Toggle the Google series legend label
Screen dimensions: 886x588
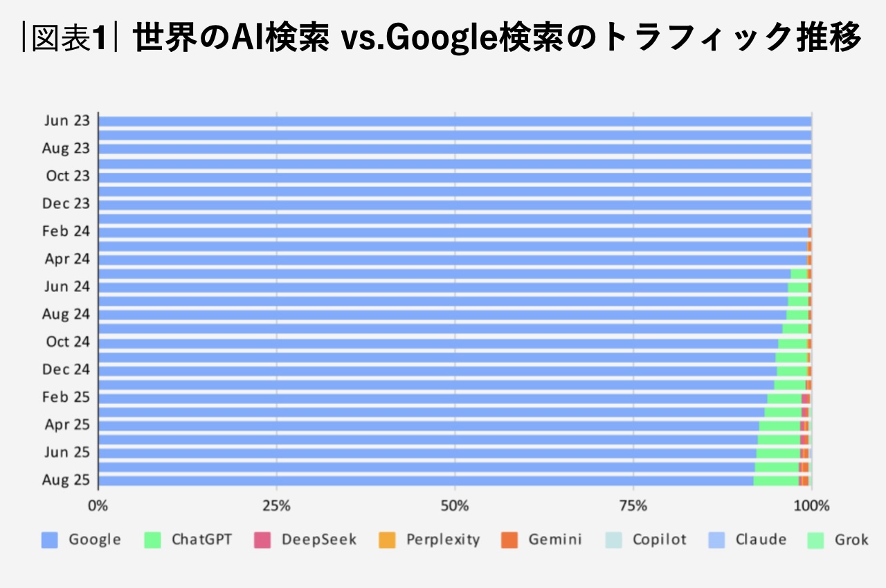click(95, 540)
